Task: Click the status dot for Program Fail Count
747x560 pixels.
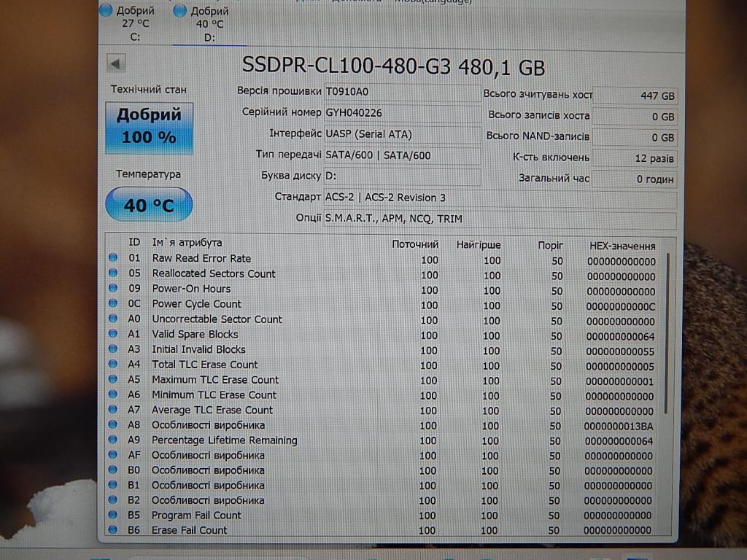Action: coord(113,515)
